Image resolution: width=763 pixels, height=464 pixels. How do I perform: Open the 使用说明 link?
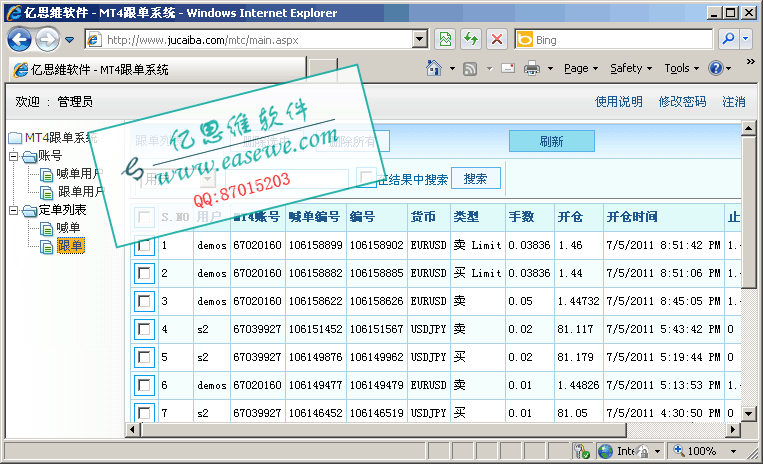tap(618, 102)
